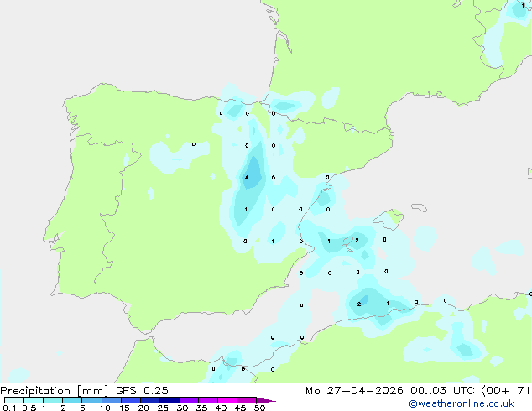Click the legend label "35"
532x411 pixels.
pos(201,408)
